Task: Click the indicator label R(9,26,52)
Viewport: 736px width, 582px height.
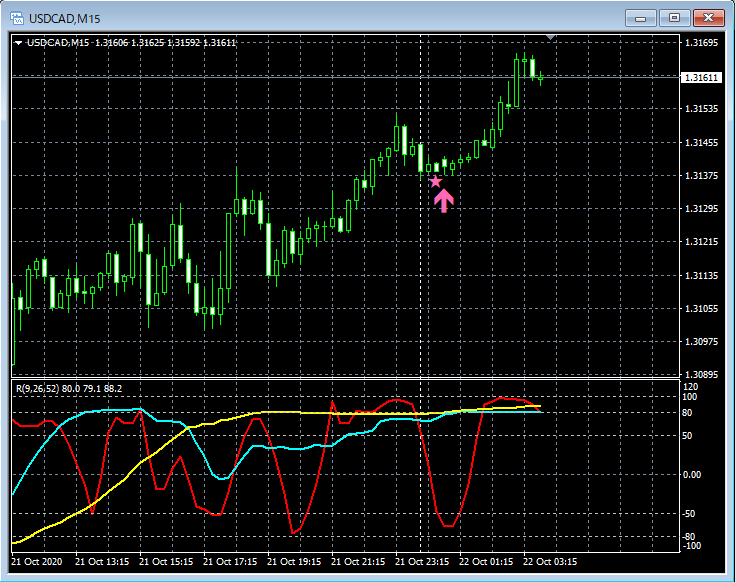Action: tap(38, 389)
